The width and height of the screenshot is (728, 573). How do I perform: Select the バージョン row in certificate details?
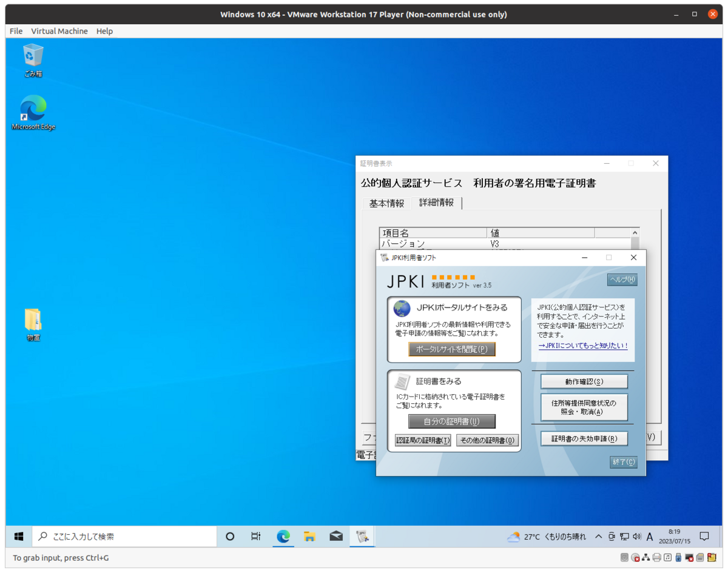coord(505,244)
